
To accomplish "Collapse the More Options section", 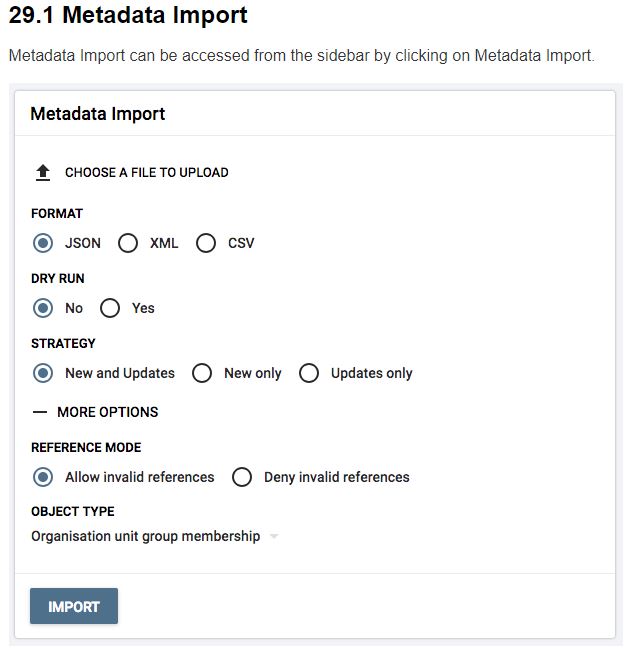I will click(x=107, y=412).
